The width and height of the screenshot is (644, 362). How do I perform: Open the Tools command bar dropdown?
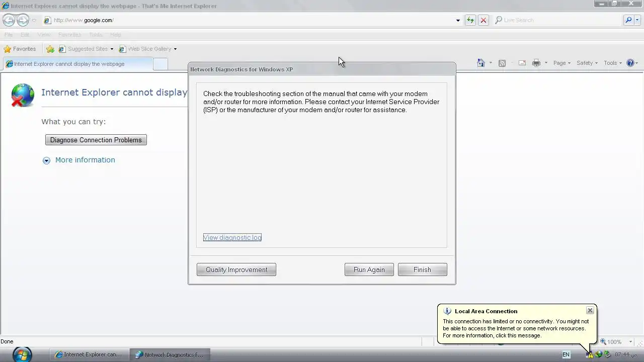tap(613, 63)
